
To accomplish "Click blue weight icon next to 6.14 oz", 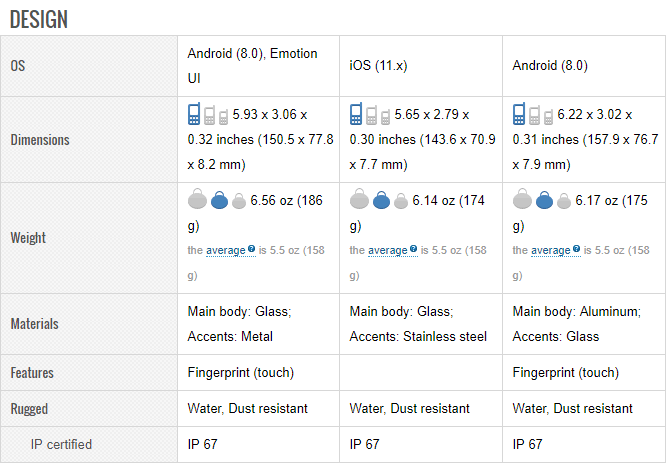I will coord(381,201).
